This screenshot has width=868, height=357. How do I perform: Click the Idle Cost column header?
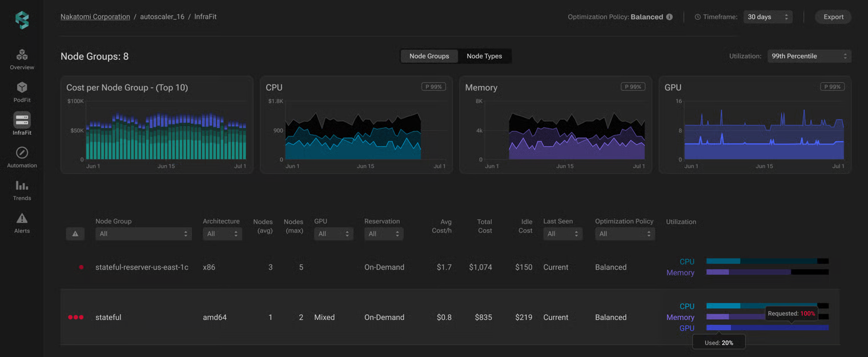(x=526, y=226)
